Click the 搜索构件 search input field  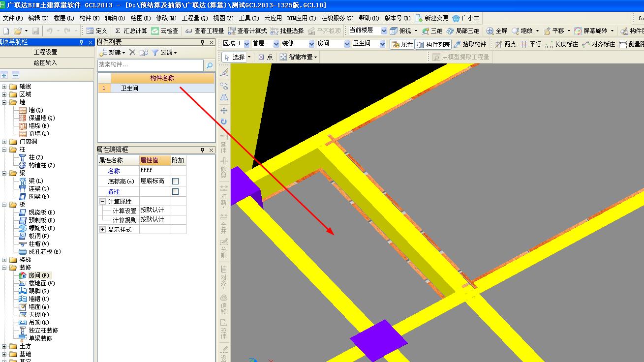click(x=151, y=64)
